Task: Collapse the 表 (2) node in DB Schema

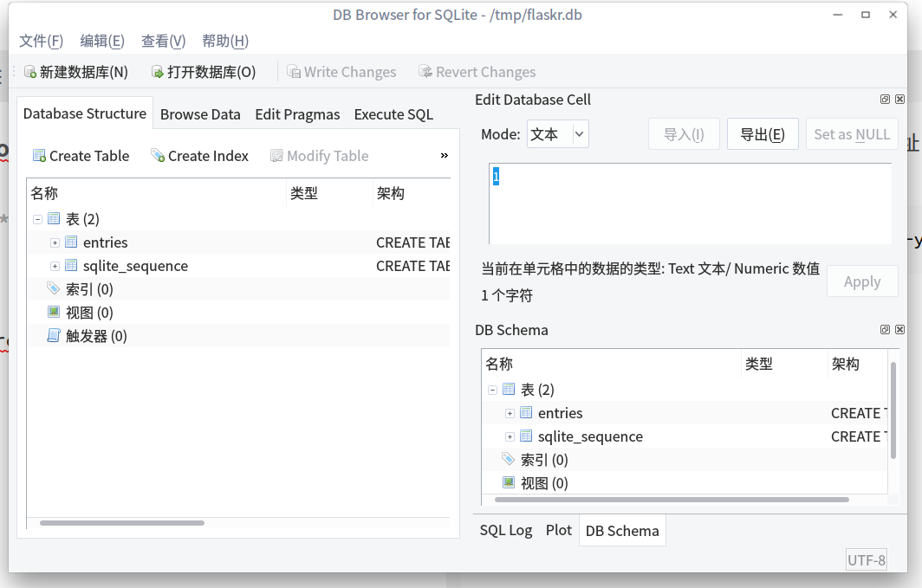Action: click(493, 390)
